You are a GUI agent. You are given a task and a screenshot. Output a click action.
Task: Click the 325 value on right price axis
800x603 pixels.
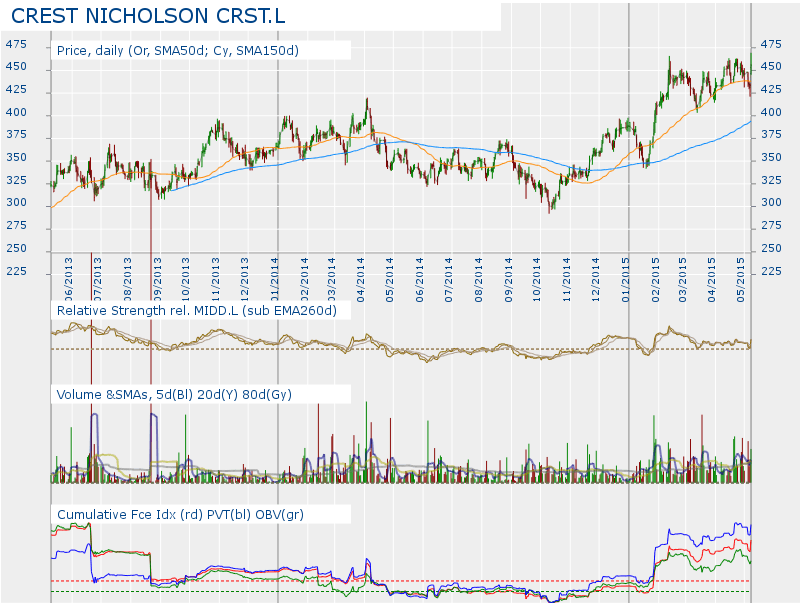click(x=771, y=180)
